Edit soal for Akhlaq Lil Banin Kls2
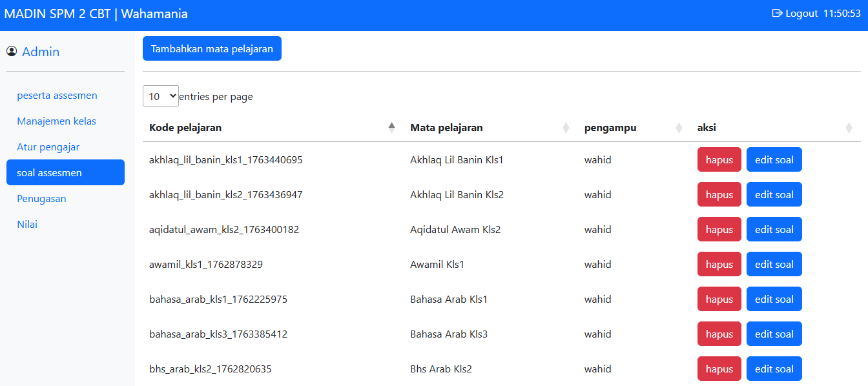Viewport: 868px width, 386px height. [774, 195]
